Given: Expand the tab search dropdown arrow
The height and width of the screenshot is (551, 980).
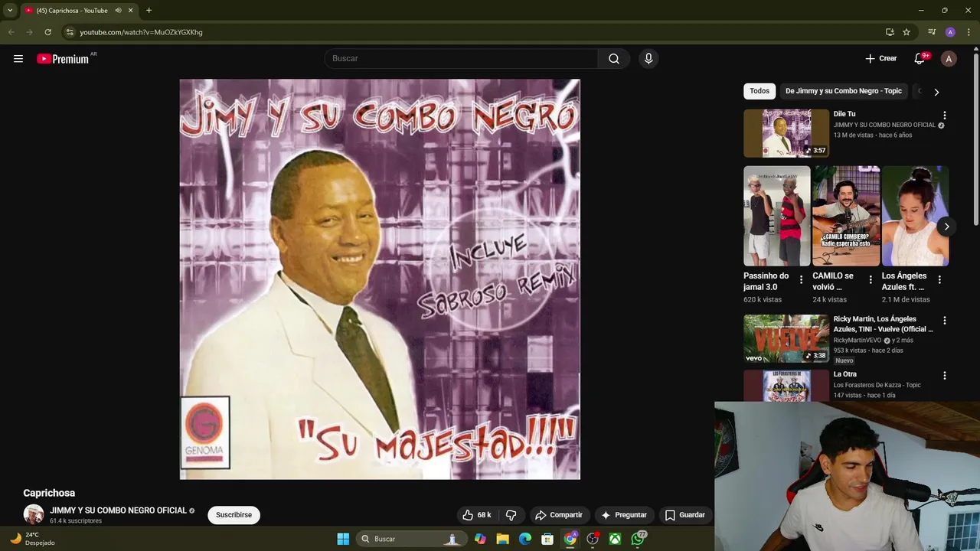Looking at the screenshot, I should [10, 11].
